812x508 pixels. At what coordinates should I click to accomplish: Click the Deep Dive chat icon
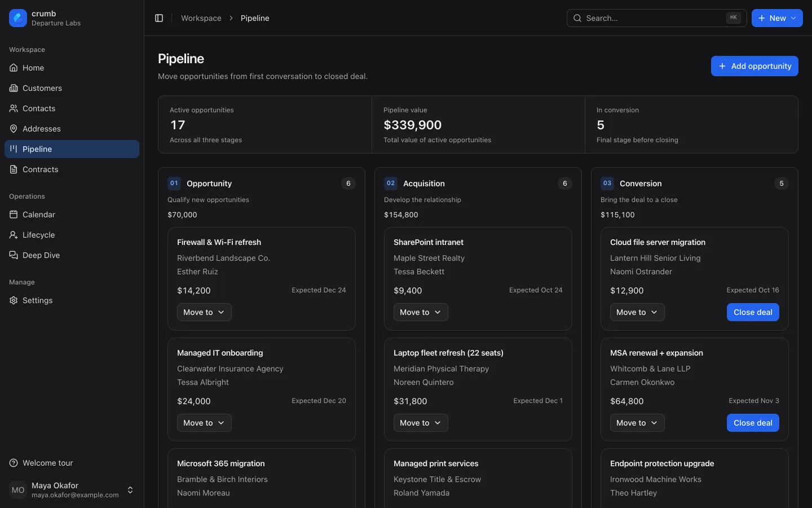point(14,255)
